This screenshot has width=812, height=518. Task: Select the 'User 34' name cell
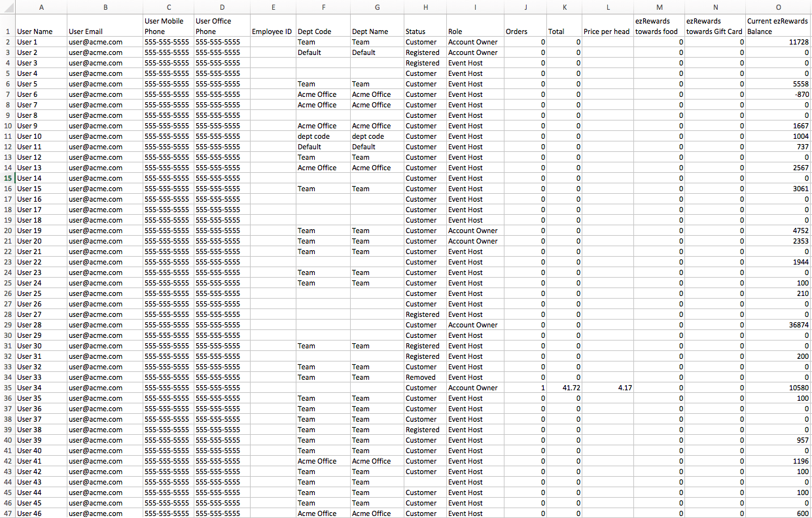[41, 388]
